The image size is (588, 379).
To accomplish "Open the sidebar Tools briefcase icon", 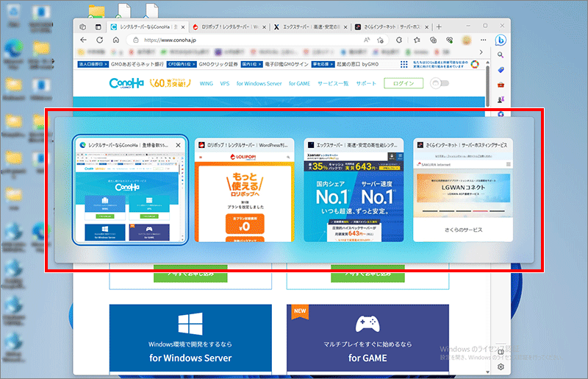I will pyautogui.click(x=501, y=85).
